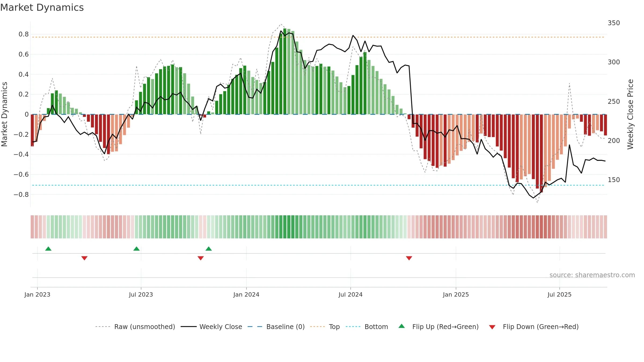Toggle the Bottom legend entry
The width and height of the screenshot is (644, 362).
[367, 327]
